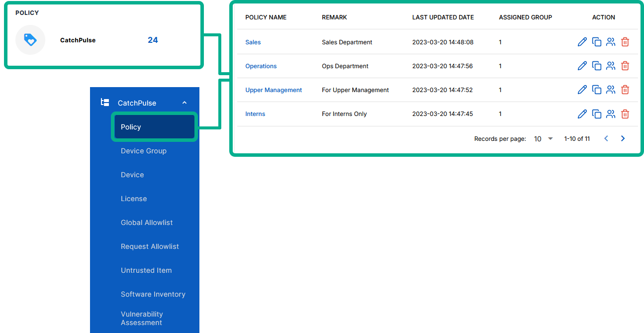Click assign group icon for Operations policy
This screenshot has width=644, height=333.
[x=611, y=66]
